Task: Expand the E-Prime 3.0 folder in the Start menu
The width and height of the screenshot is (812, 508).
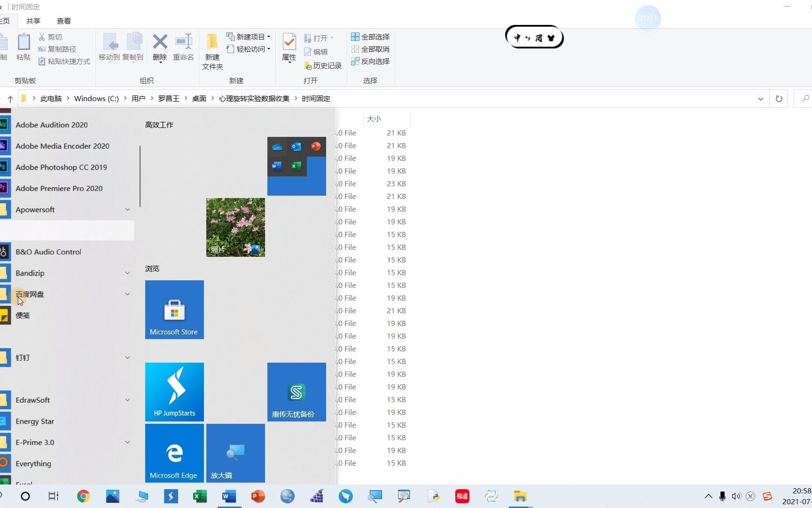Action: pos(127,442)
